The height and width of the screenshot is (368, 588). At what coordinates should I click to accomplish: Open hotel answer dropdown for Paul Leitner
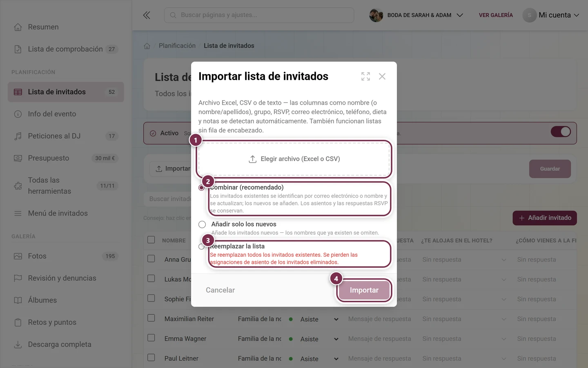[464, 359]
